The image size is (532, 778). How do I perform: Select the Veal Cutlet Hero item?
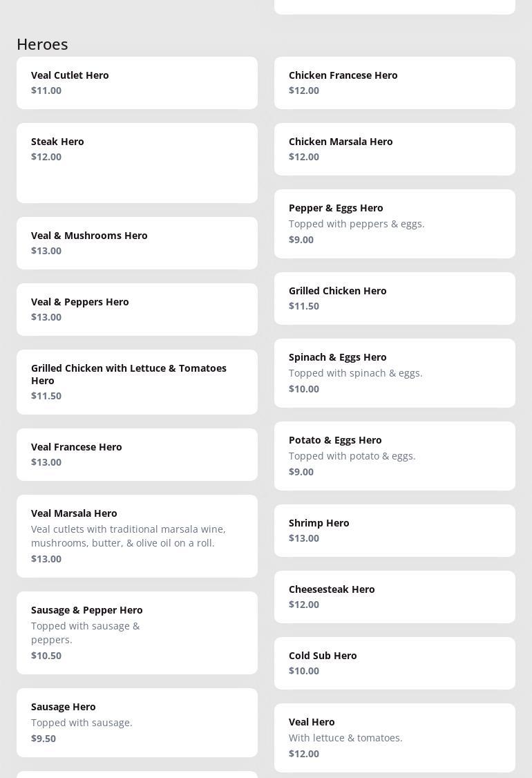pyautogui.click(x=137, y=83)
